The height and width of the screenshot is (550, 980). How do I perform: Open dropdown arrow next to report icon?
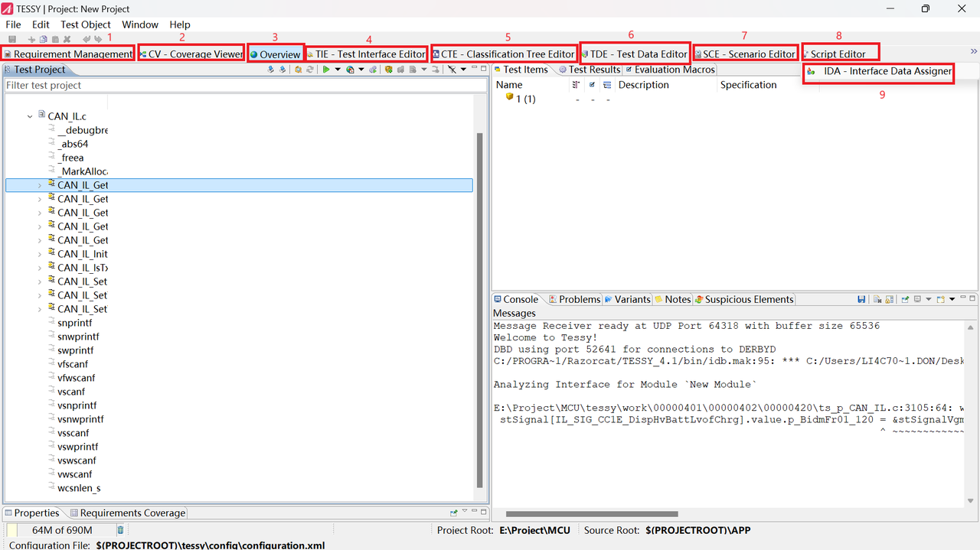(361, 70)
